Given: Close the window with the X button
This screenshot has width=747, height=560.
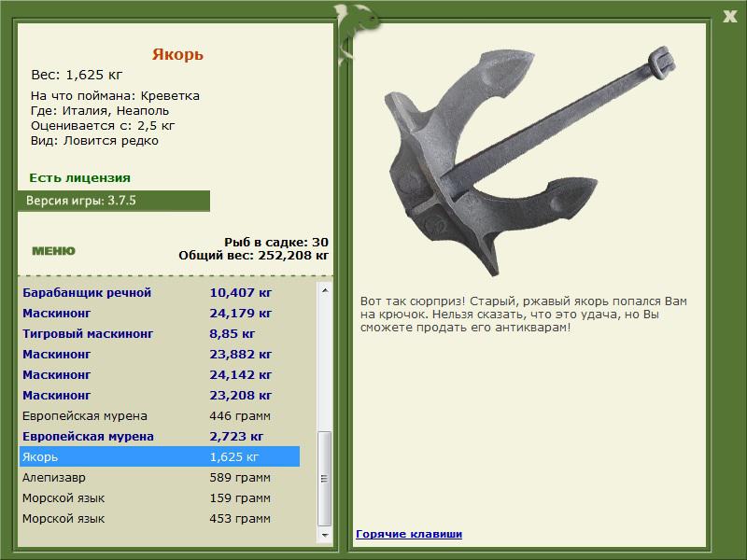Looking at the screenshot, I should pyautogui.click(x=729, y=17).
